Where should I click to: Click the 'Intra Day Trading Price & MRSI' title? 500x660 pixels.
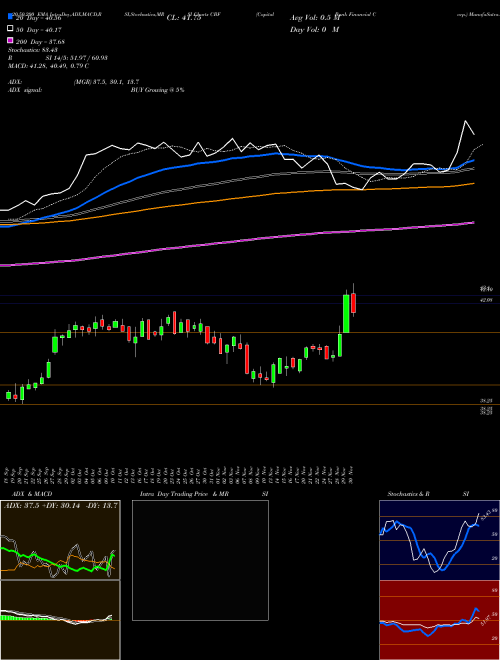click(204, 494)
